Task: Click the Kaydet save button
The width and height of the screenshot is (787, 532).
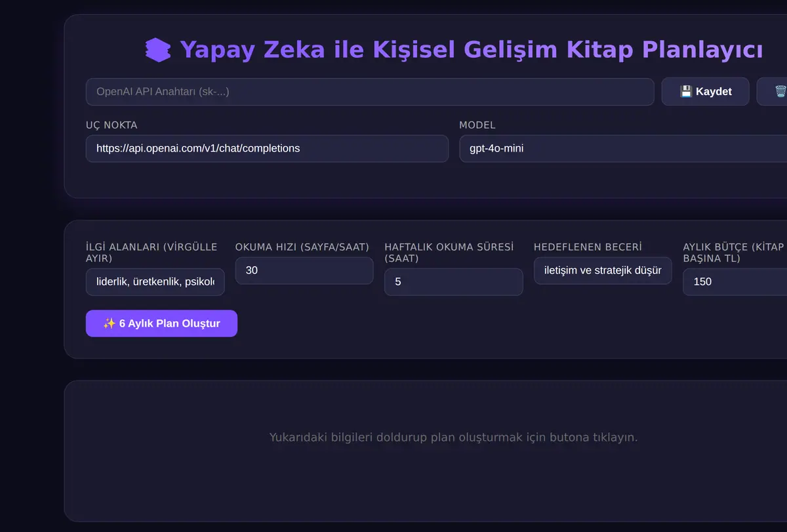Action: (x=706, y=92)
